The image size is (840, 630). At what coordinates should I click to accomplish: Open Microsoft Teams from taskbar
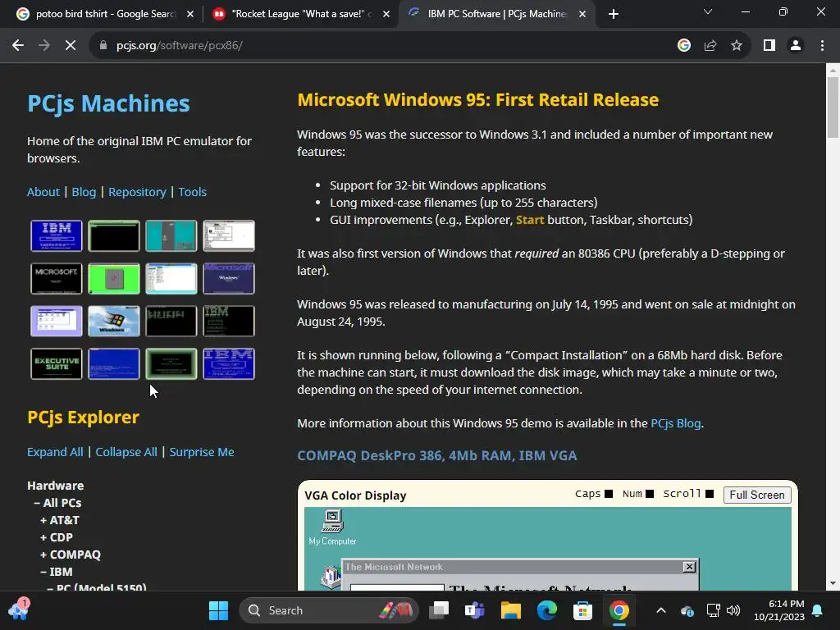click(475, 610)
